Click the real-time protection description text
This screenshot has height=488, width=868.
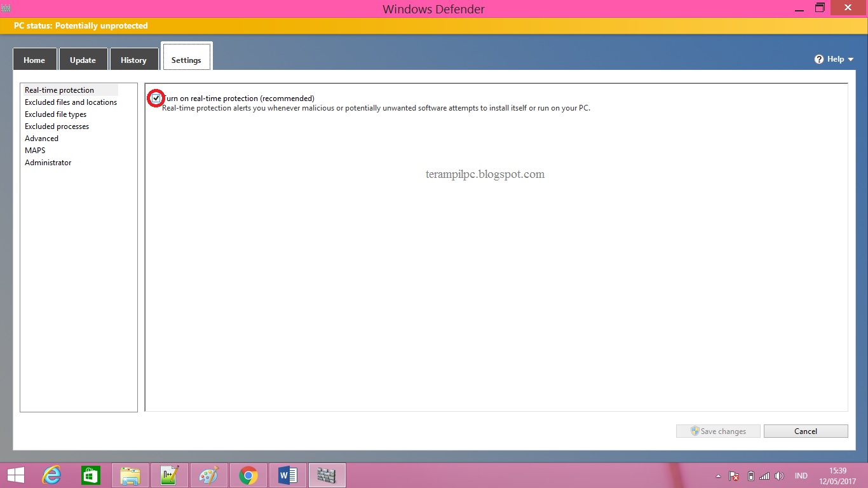click(x=376, y=108)
